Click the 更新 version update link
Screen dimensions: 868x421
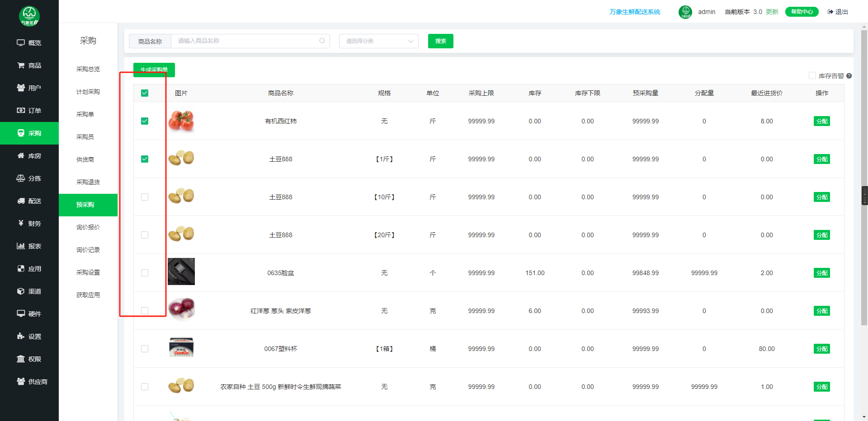point(772,12)
